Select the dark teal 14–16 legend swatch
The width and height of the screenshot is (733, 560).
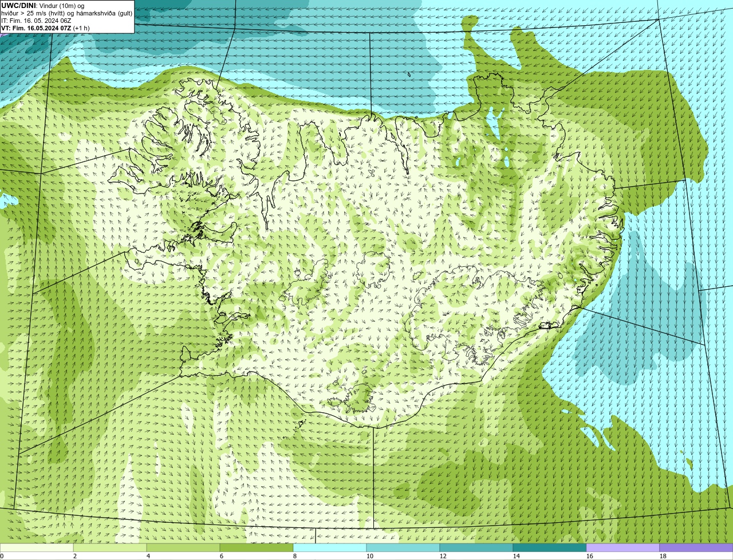coord(550,548)
